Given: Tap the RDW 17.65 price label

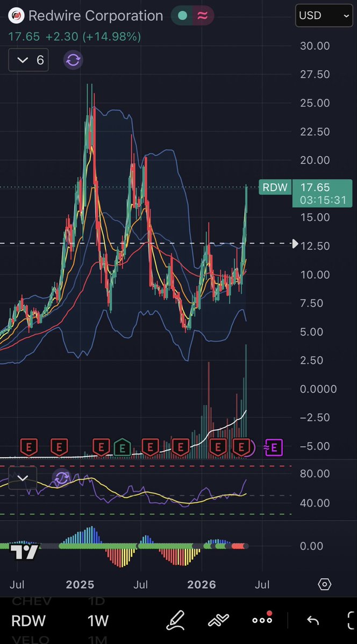Looking at the screenshot, I should [x=306, y=187].
